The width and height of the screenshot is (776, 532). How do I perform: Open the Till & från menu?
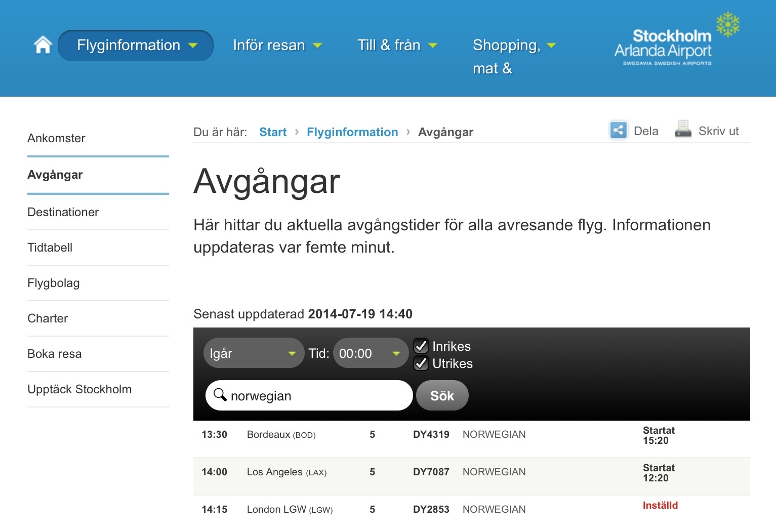[397, 46]
